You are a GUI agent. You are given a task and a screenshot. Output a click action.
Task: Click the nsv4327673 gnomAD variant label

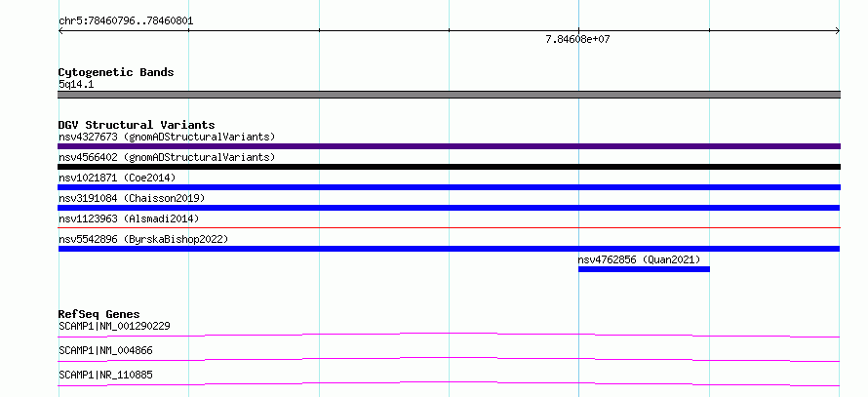tap(167, 137)
